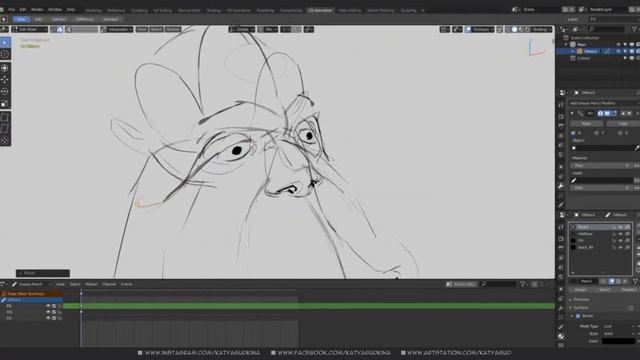Open the Window menu
This screenshot has width=640, height=360.
55,9
